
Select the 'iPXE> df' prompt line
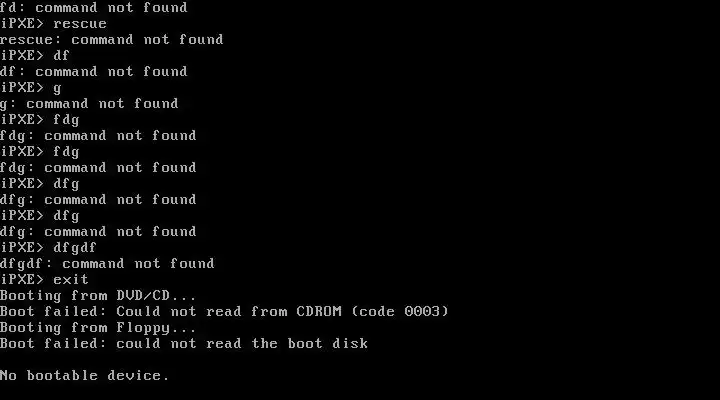(35, 56)
